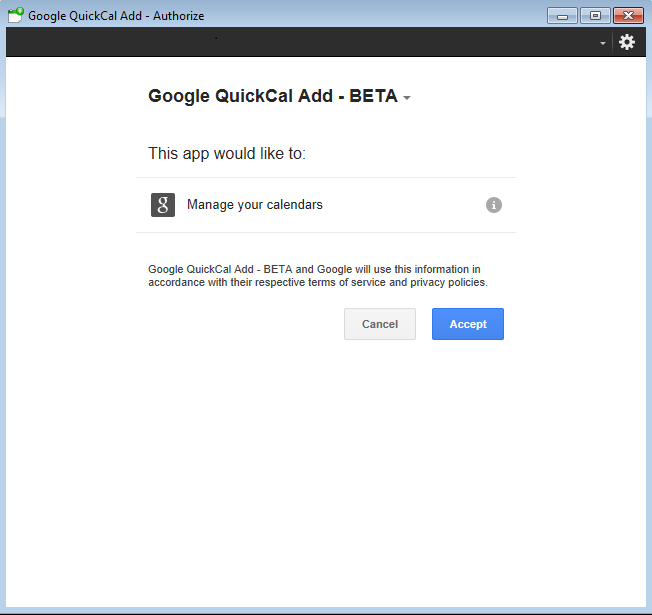Viewport: 652px width, 615px height.
Task: Expand the Google QuickCal Add - BETA dropdown
Action: [x=407, y=98]
